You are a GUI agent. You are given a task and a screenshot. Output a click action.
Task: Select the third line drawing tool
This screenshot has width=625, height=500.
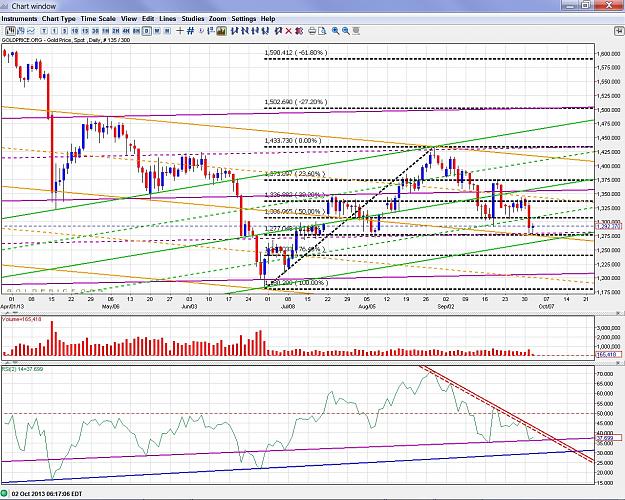point(255,31)
